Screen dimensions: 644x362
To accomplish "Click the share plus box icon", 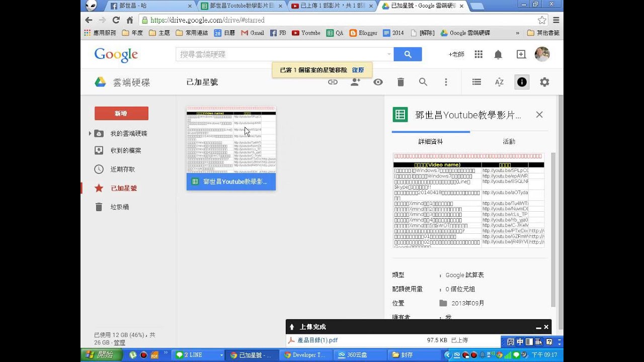I will [x=521, y=54].
